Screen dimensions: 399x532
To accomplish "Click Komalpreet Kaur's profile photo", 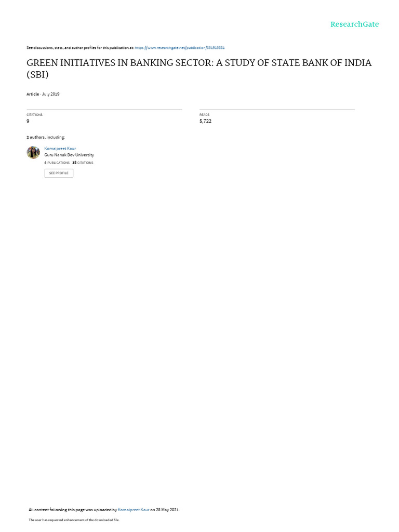I will coord(33,153).
